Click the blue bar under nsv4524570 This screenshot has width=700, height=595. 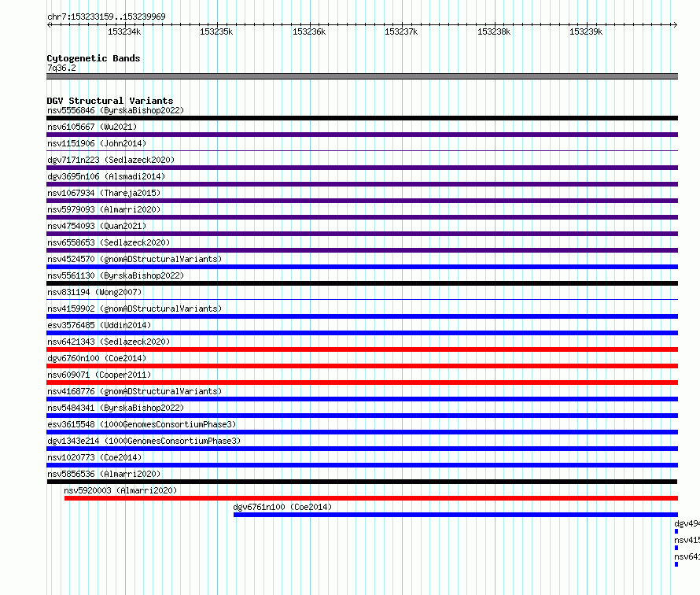coord(362,267)
